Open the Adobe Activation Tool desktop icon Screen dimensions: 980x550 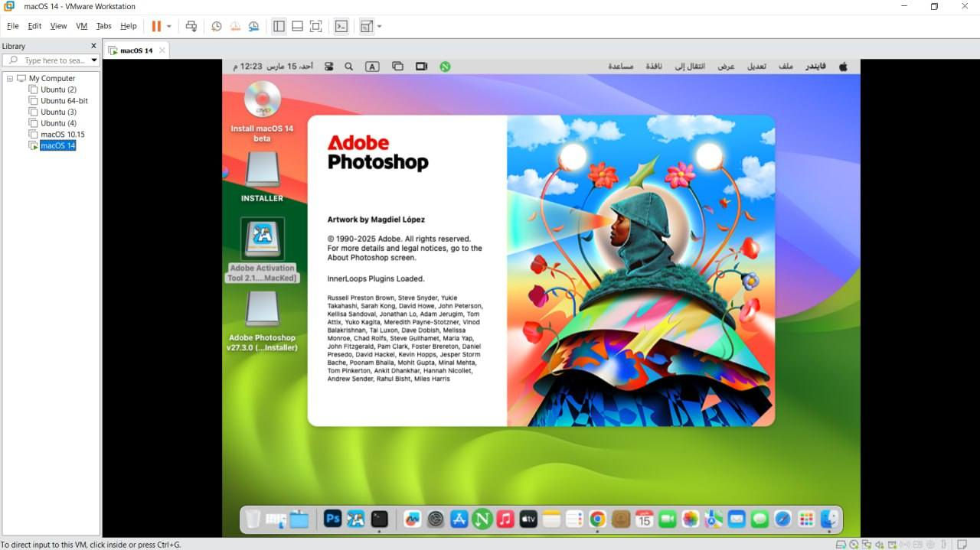(x=263, y=239)
